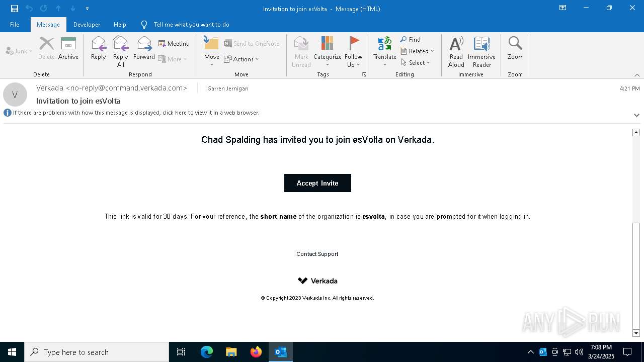Click the info bar to view in a browser

(136, 113)
